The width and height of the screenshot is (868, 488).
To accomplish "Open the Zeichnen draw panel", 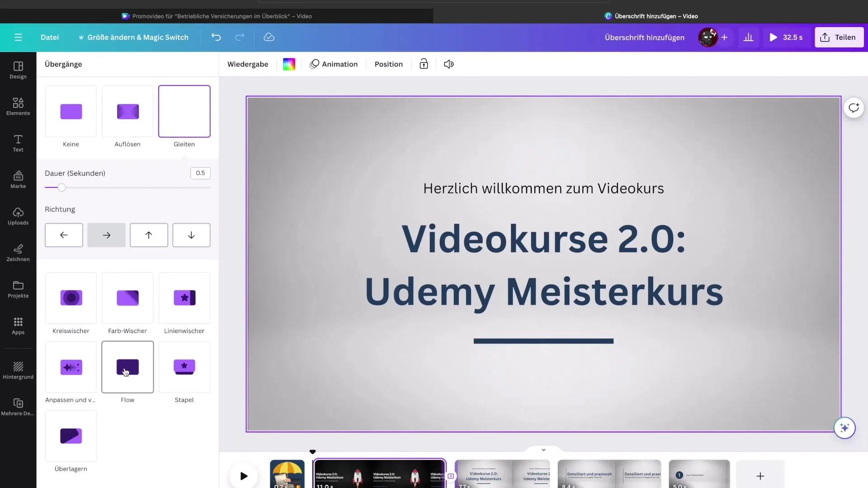I will click(x=18, y=253).
